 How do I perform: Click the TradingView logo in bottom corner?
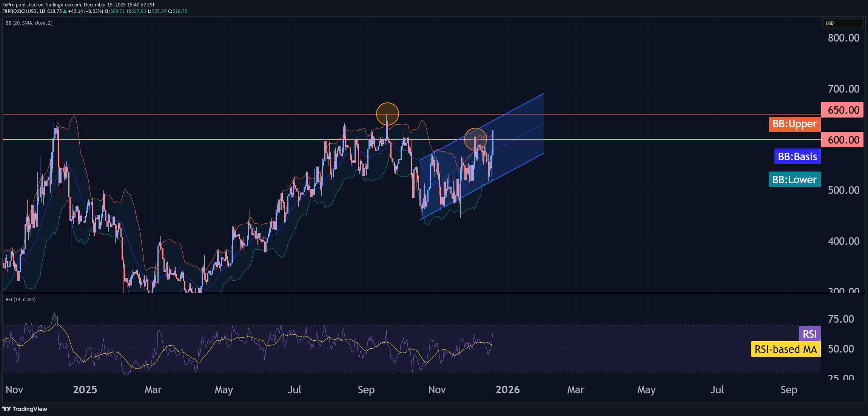pos(25,409)
